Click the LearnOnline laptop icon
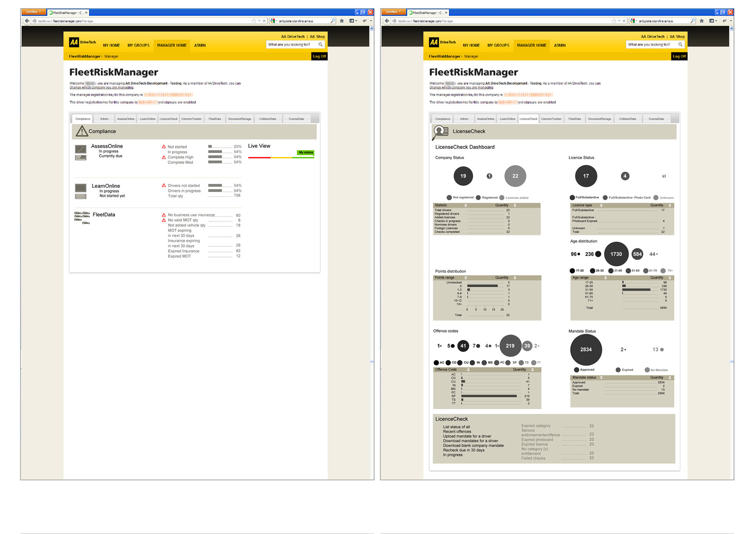Image resolution: width=756 pixels, height=534 pixels. pos(81,191)
